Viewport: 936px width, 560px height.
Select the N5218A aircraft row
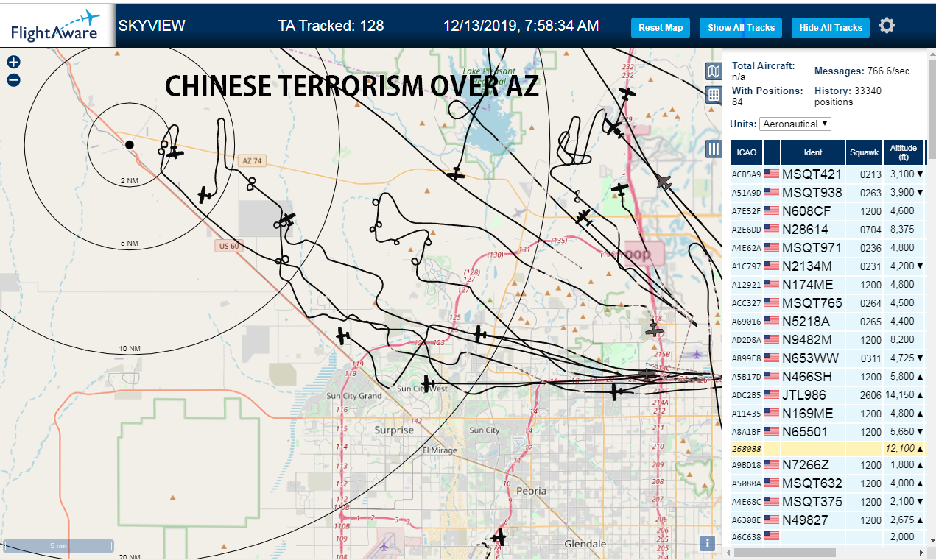tap(828, 322)
